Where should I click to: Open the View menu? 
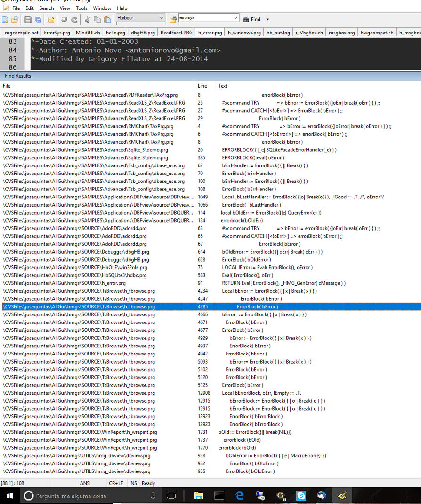pyautogui.click(x=65, y=8)
